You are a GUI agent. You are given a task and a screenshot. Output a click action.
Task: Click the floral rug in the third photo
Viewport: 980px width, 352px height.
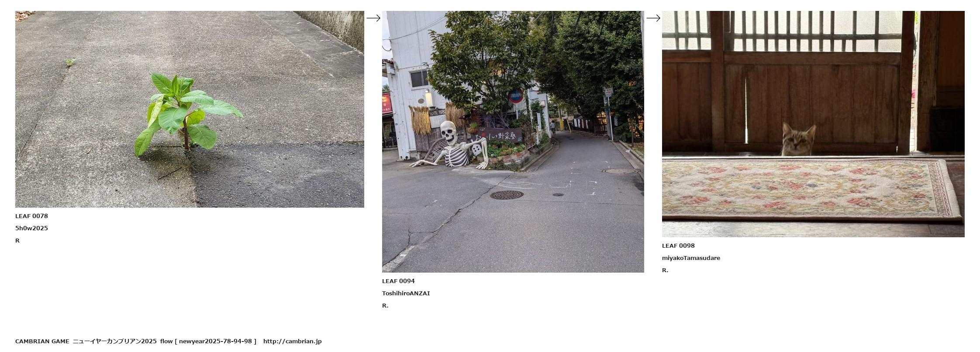[x=812, y=188]
